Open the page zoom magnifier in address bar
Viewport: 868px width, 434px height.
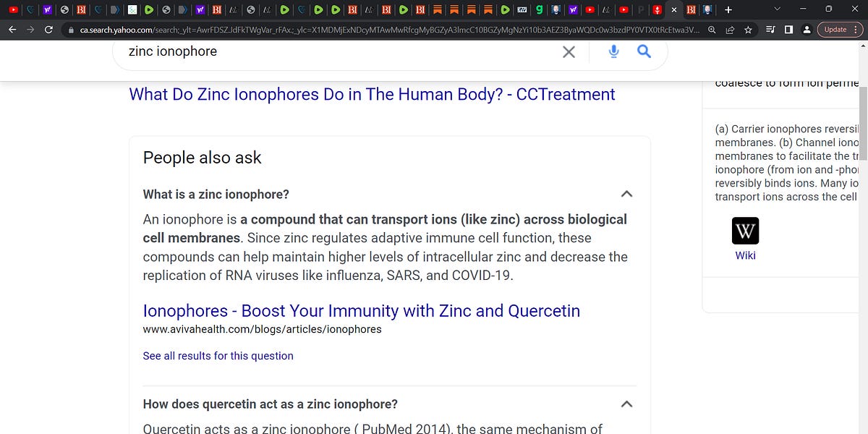click(x=712, y=30)
